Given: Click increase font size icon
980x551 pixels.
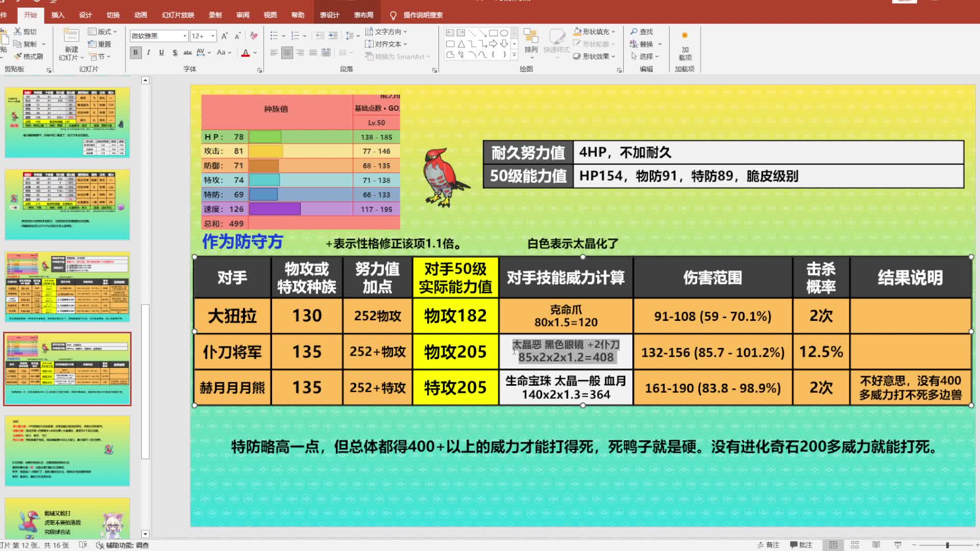Looking at the screenshot, I should click(224, 36).
